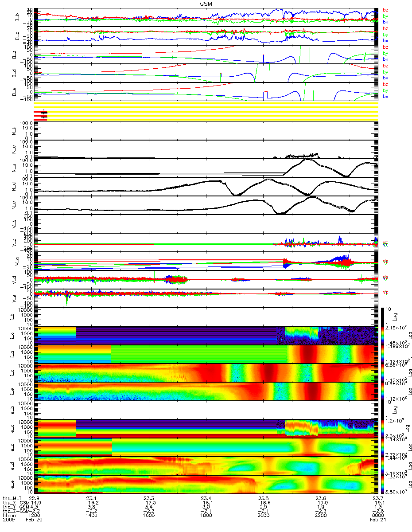Click the 23.3 MLT tick value

click(149, 498)
